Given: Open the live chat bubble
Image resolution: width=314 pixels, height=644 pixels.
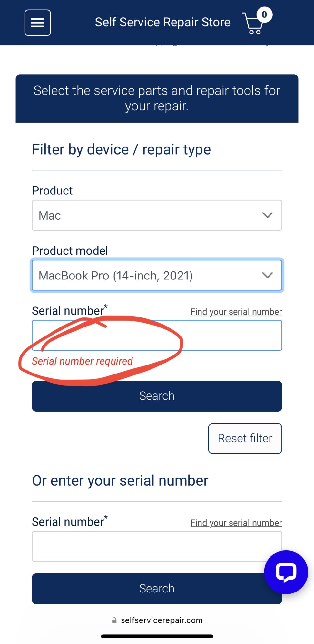Looking at the screenshot, I should coord(286,572).
